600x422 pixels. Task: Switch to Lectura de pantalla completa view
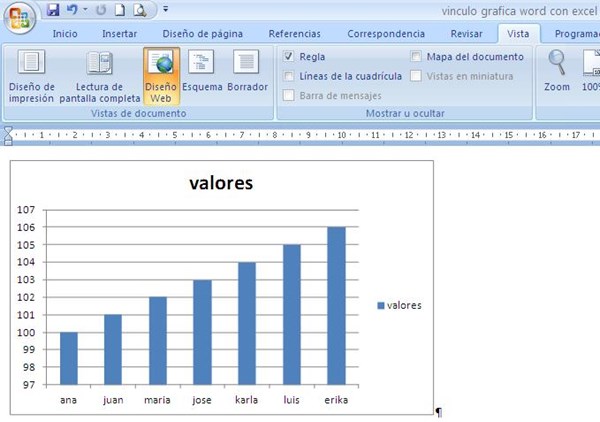pos(99,76)
